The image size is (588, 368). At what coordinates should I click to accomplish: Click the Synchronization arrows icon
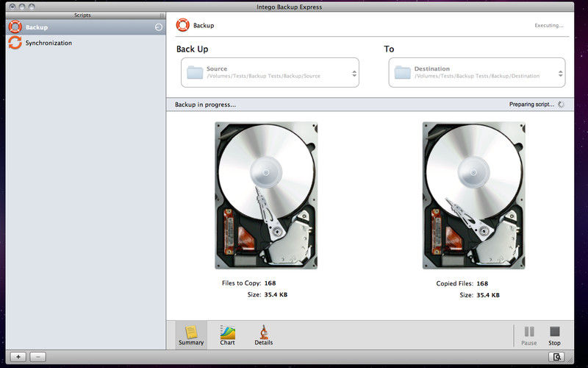15,43
